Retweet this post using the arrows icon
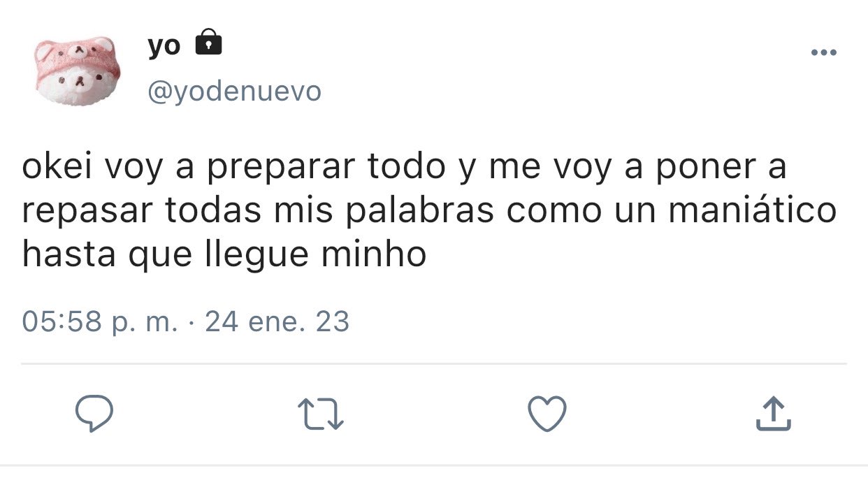This screenshot has height=478, width=868. point(321,413)
